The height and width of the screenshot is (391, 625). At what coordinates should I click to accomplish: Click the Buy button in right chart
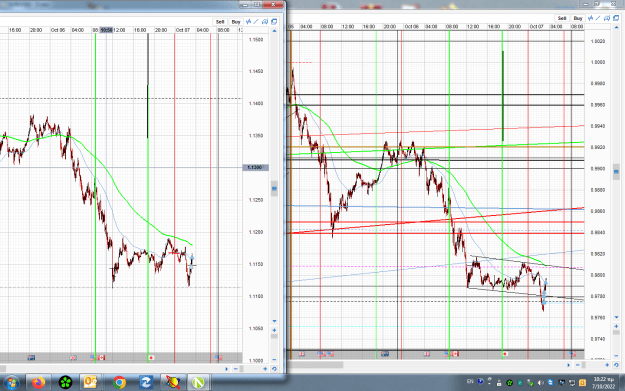click(578, 18)
